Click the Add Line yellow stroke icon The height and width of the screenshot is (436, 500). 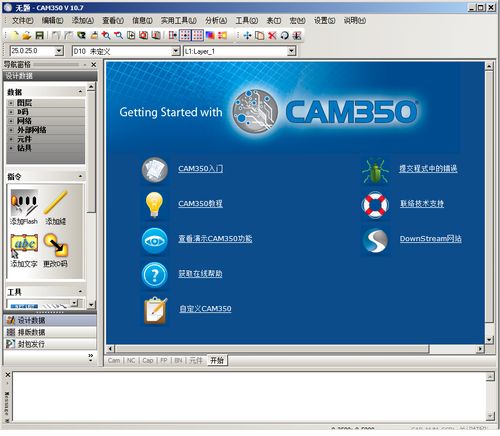click(x=56, y=202)
